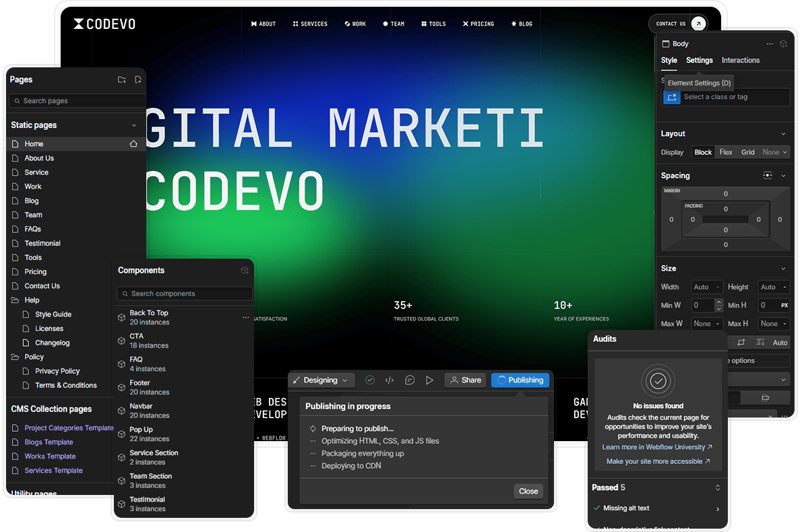This screenshot has width=802, height=532.
Task: Click the overflow visible crop-style icon
Action: click(741, 342)
